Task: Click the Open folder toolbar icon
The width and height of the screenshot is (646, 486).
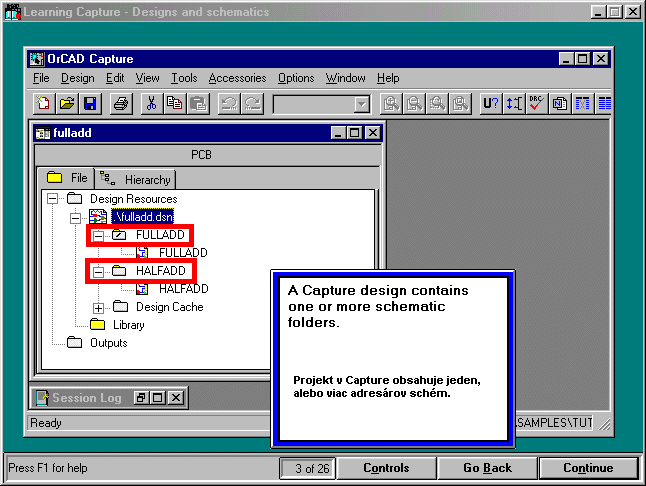Action: [67, 103]
